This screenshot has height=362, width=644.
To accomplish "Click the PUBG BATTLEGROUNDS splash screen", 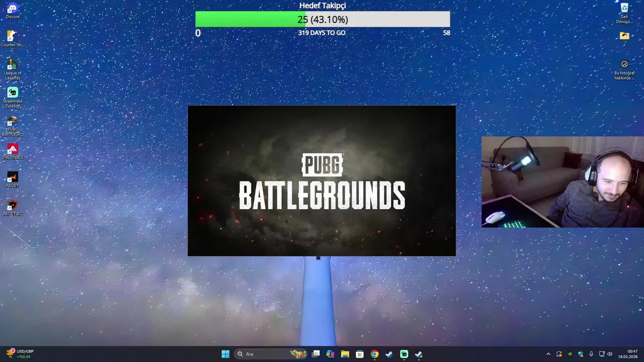I will click(321, 180).
